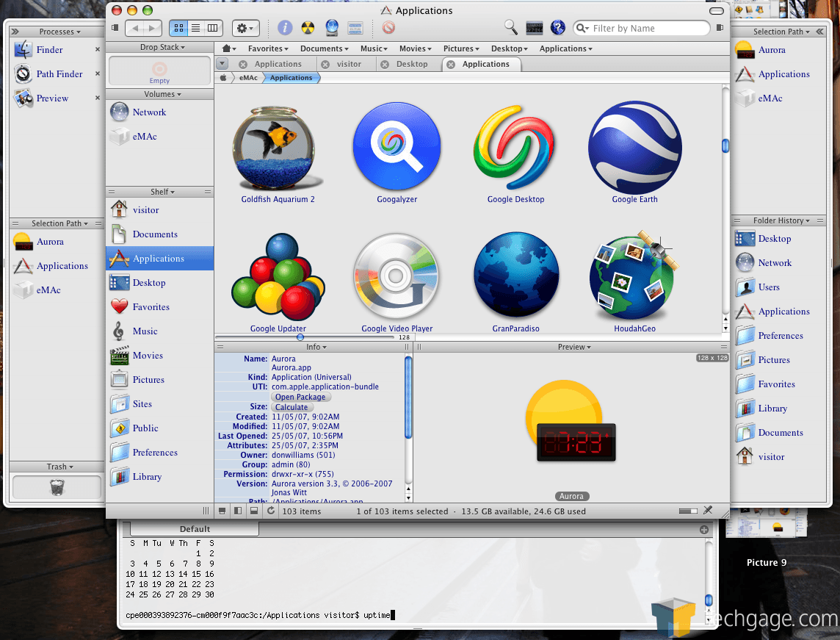Switch to icon view mode

179,28
